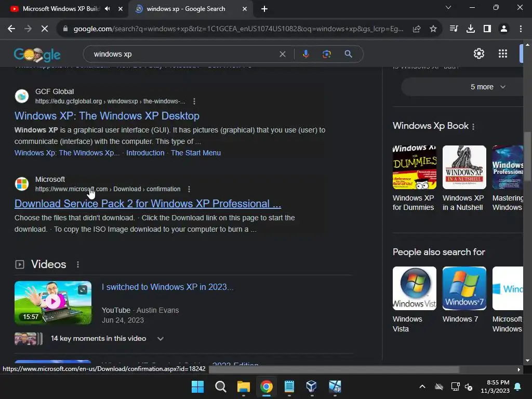Open the media control icon
The image size is (532, 399).
[x=454, y=29]
